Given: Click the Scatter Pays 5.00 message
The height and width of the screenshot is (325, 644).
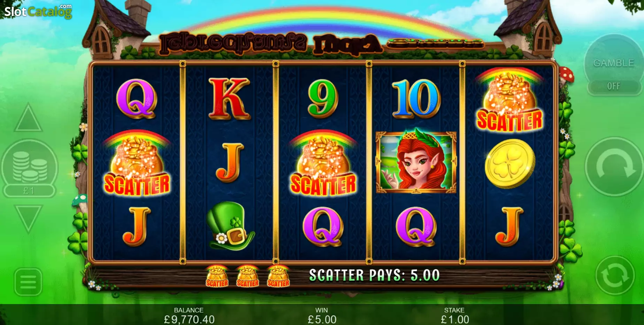Looking at the screenshot, I should [374, 275].
